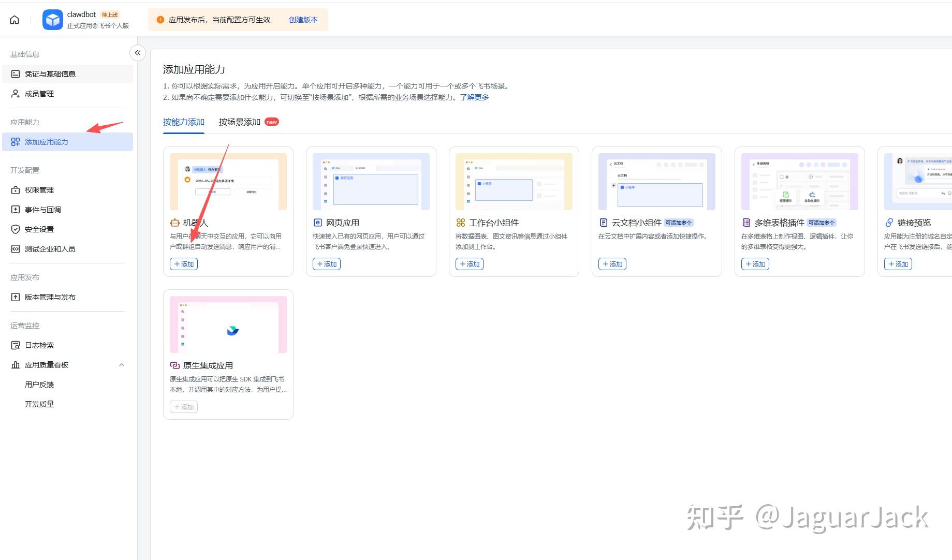
Task: Add the 云文档小组件 capability
Action: pyautogui.click(x=612, y=264)
